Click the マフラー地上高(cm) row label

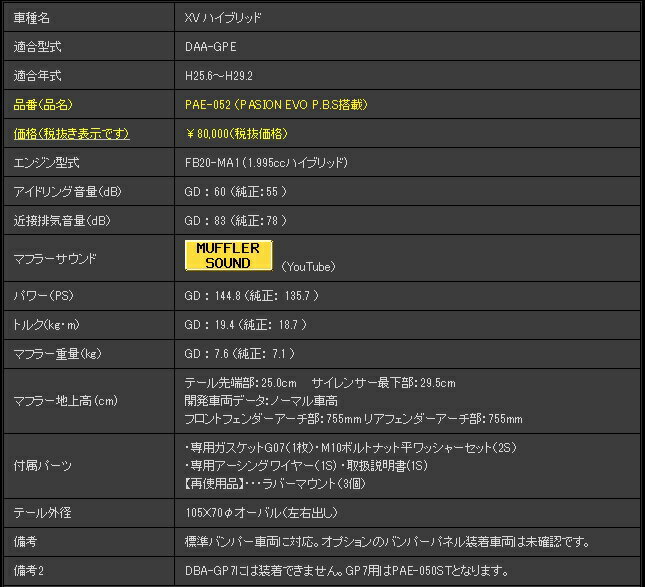[x=66, y=400]
